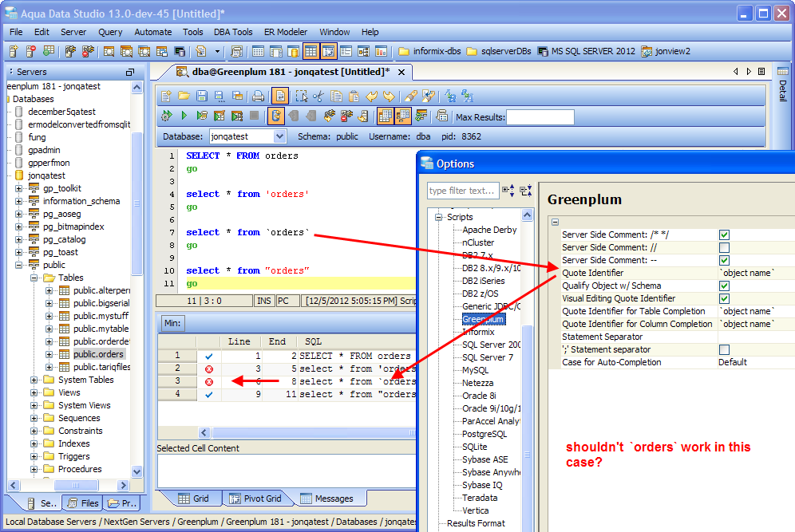This screenshot has width=795, height=532.
Task: Collapse the Tables folder node
Action: (x=34, y=278)
